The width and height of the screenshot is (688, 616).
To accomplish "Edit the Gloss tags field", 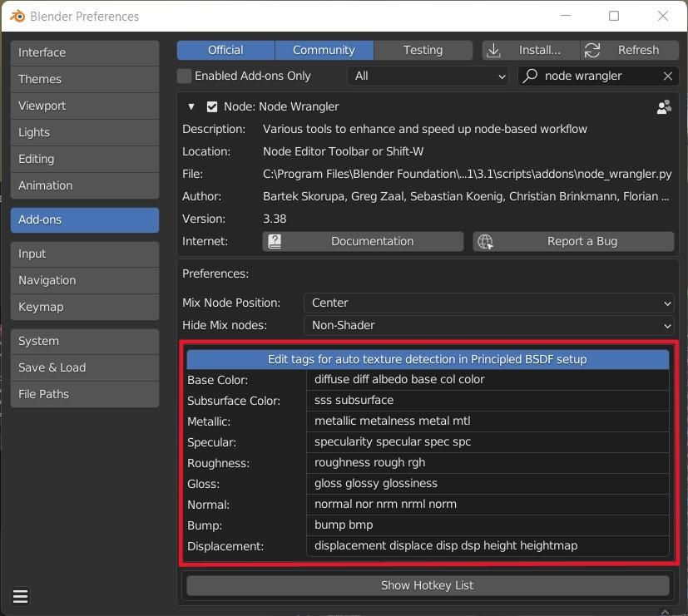I will click(488, 484).
